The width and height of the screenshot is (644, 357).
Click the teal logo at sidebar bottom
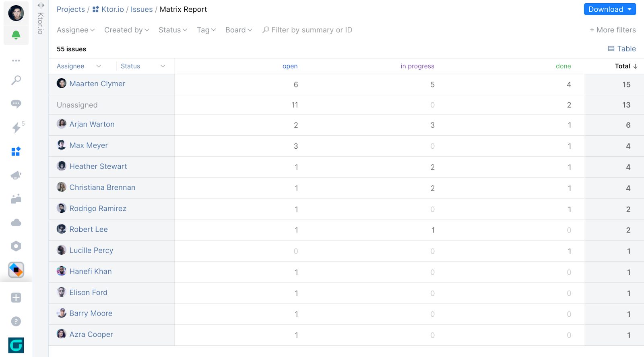click(x=16, y=345)
